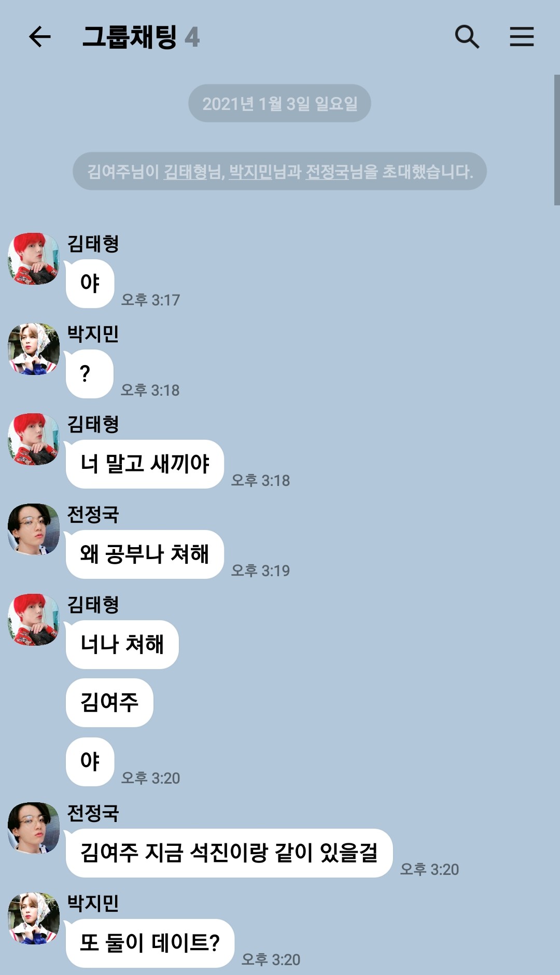Select the 너 말고 새끼야 message bubble

pyautogui.click(x=145, y=464)
